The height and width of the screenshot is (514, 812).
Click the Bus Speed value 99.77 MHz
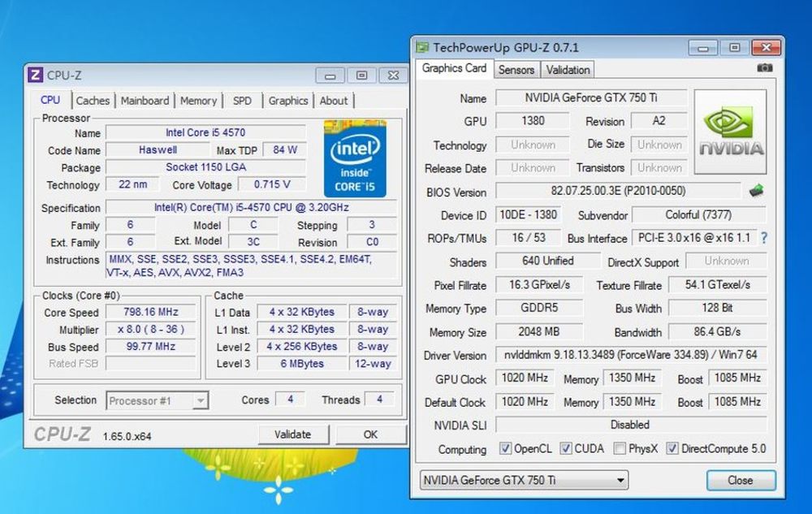click(x=151, y=346)
